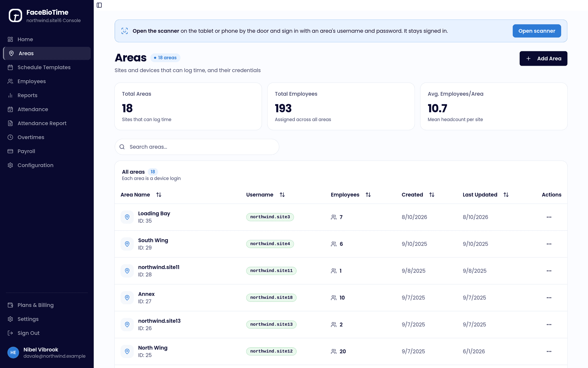The width and height of the screenshot is (588, 368).
Task: Click Sign Out
Action: (47, 333)
